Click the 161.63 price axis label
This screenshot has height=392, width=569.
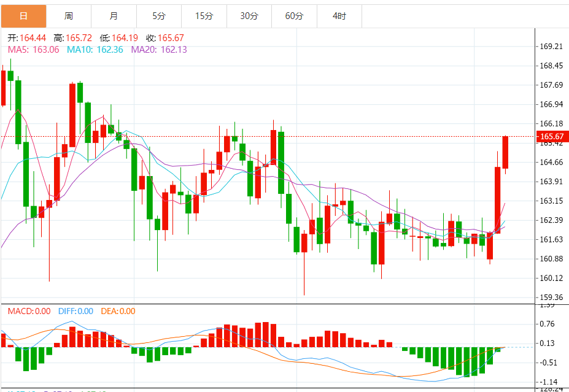[552, 239]
